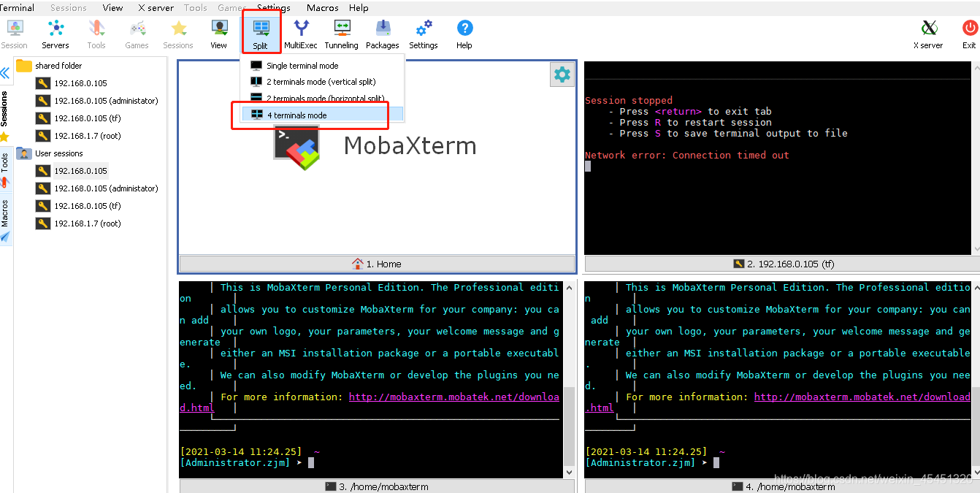Activate the '1. Home' pane tab
The image size is (980, 493).
377,264
